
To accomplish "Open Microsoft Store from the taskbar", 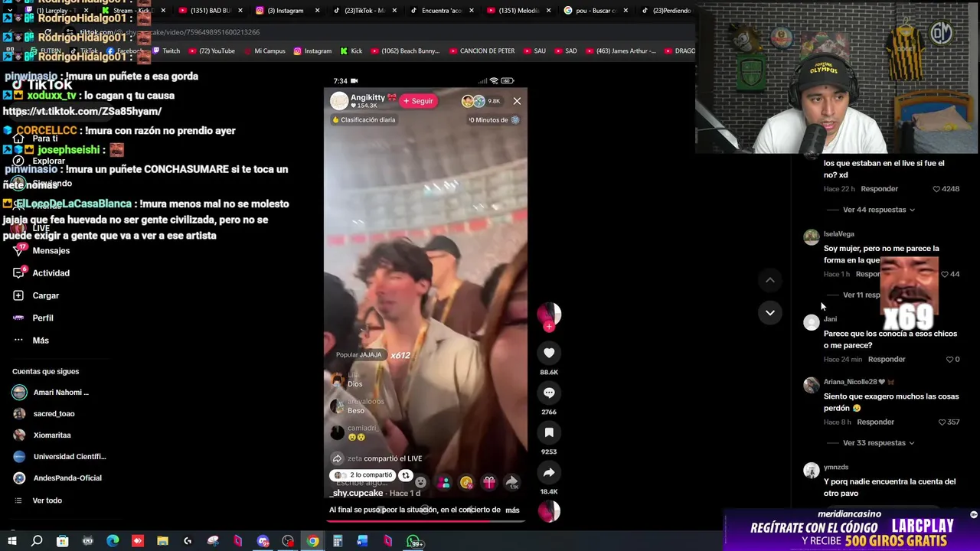I will [62, 542].
